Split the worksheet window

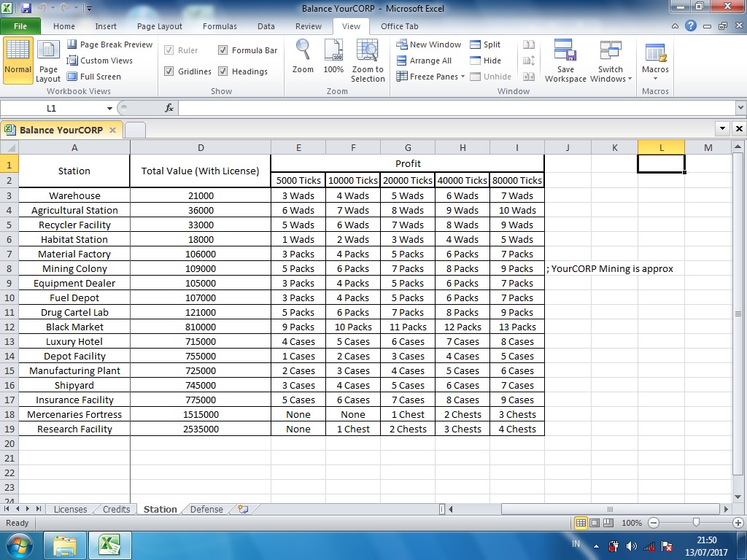[x=485, y=44]
